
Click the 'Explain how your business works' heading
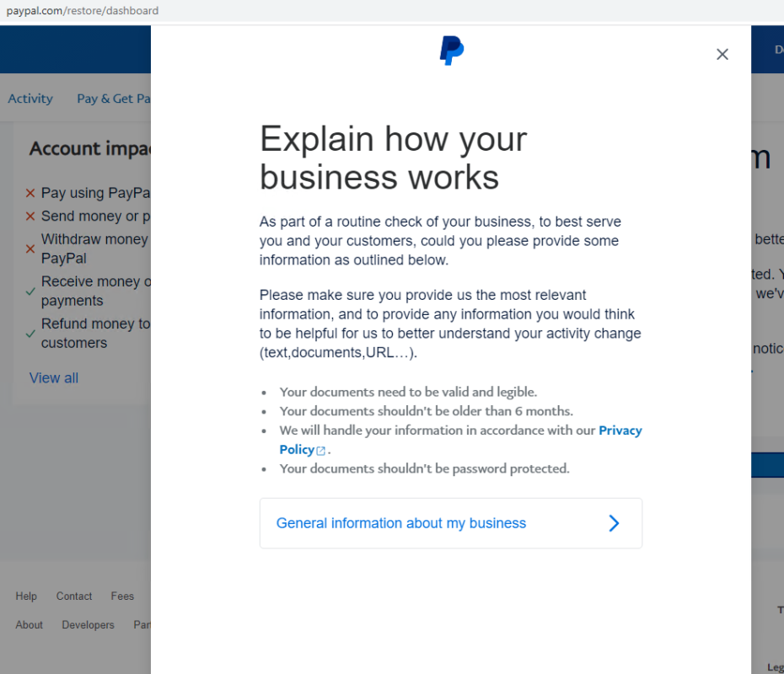coord(393,158)
